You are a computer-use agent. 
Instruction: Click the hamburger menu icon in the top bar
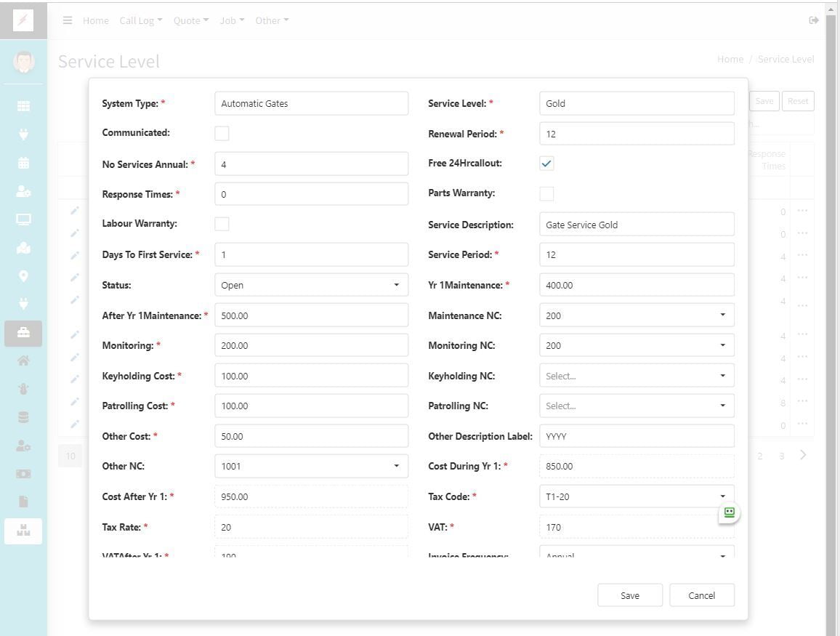pyautogui.click(x=68, y=20)
